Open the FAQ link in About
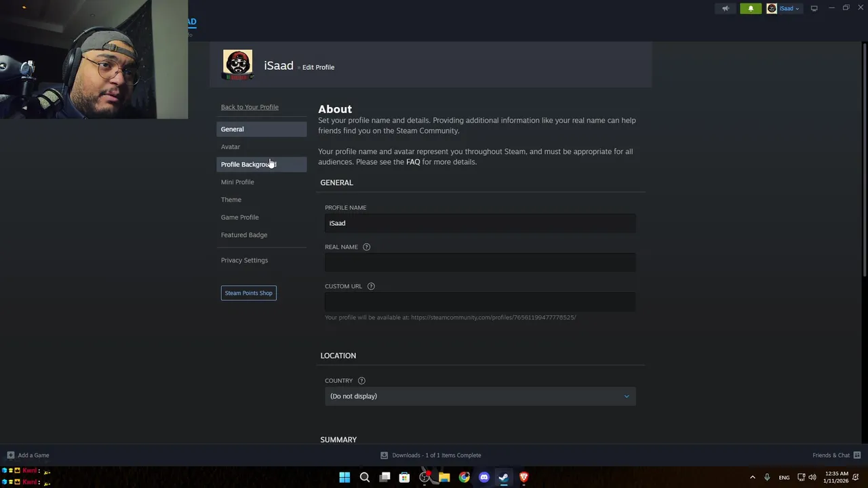Viewport: 868px width, 488px height. [x=413, y=162]
